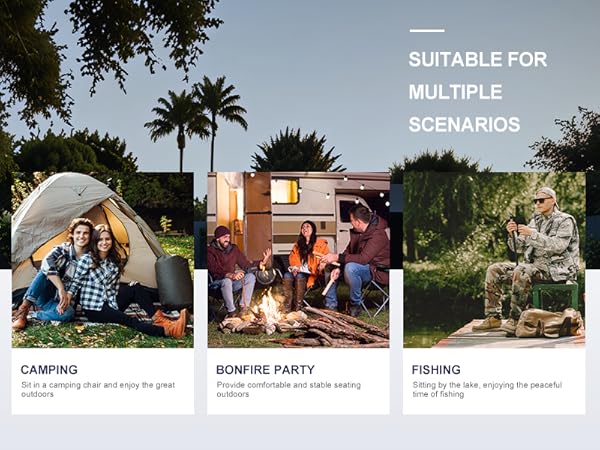
Task: Click the tan duffel bag by fisherman
Action: [x=549, y=323]
